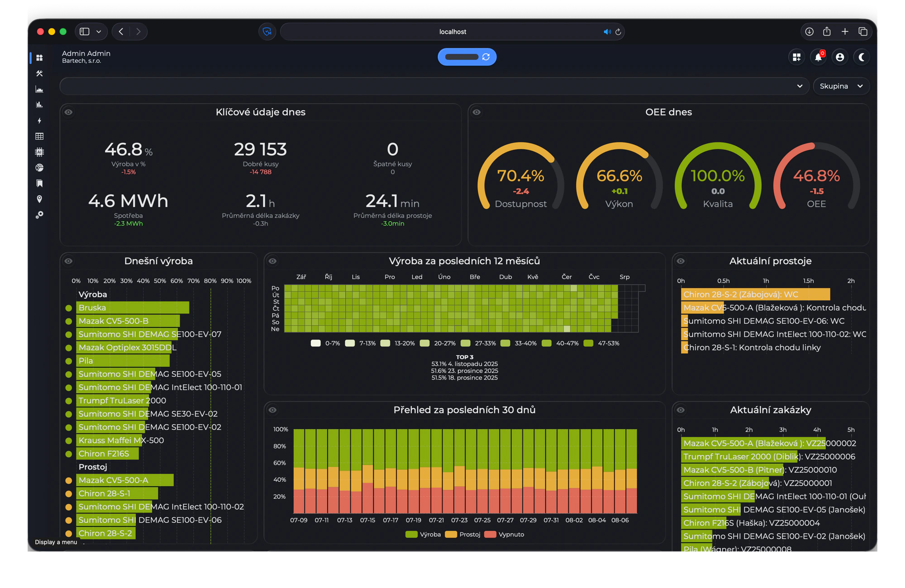Open the tools wrench icon in sidebar

pyautogui.click(x=39, y=73)
